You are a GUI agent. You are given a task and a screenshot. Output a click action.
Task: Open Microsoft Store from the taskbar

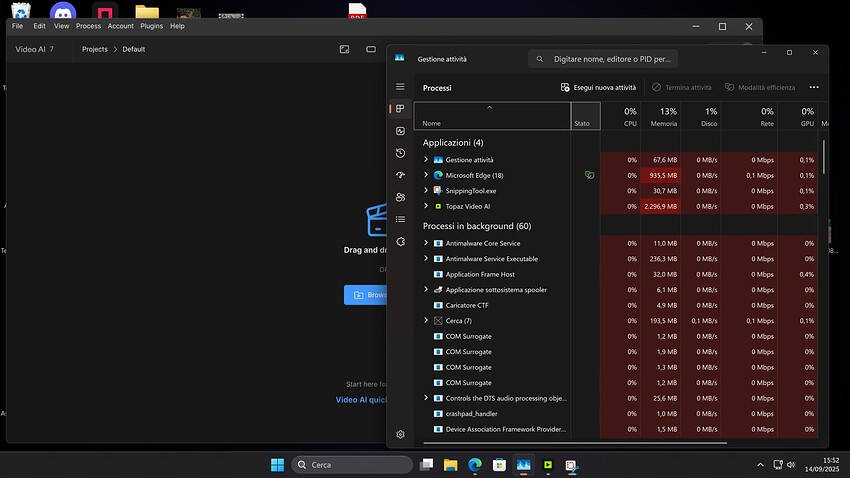pyautogui.click(x=499, y=465)
